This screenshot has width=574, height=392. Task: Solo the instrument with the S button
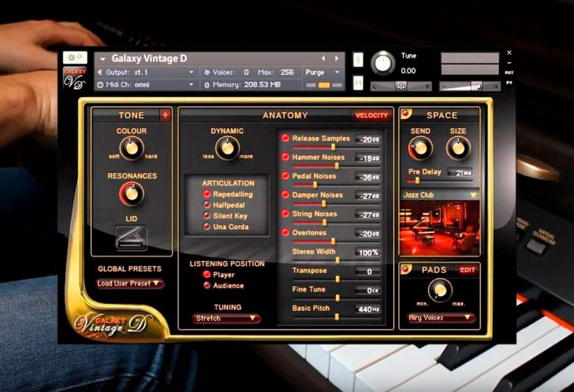click(358, 60)
